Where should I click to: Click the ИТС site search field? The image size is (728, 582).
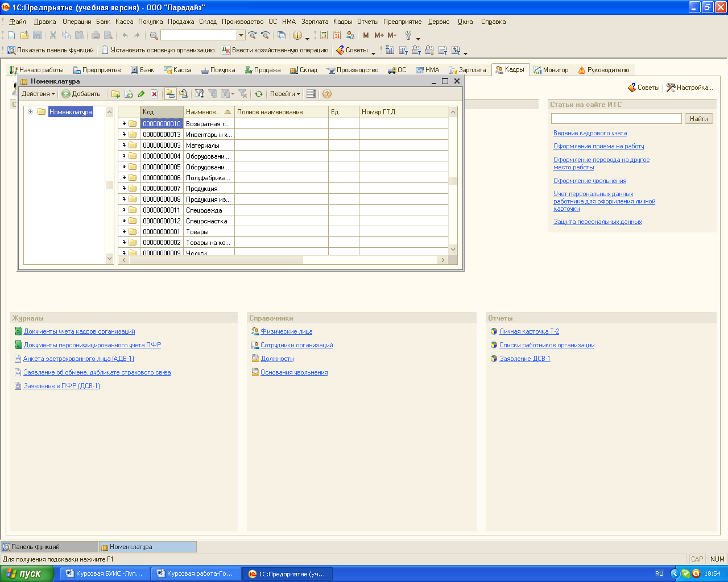(x=616, y=119)
